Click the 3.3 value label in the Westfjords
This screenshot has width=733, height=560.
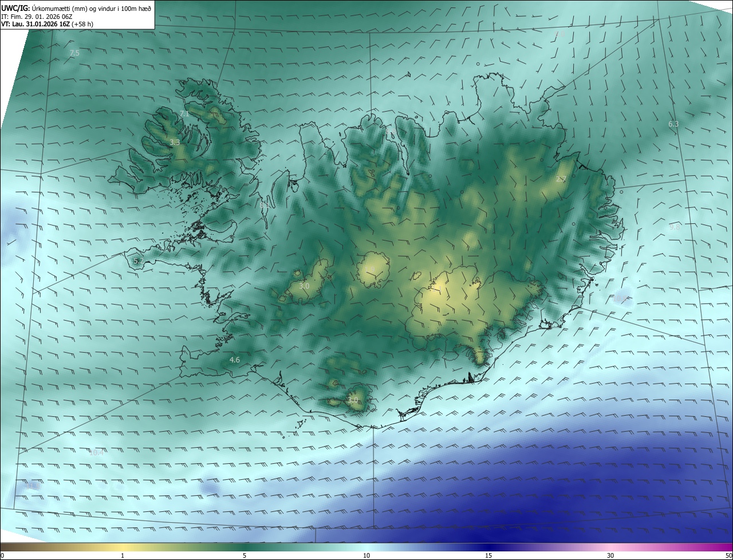pyautogui.click(x=175, y=142)
